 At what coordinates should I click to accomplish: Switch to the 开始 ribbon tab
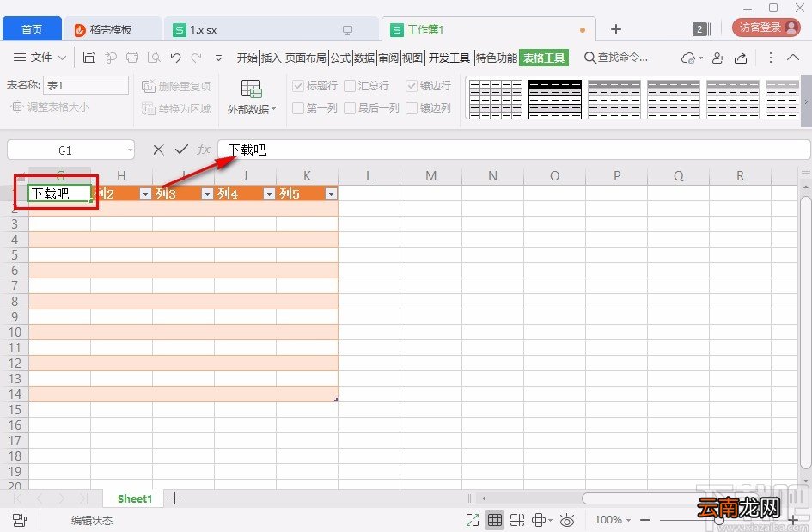[x=247, y=58]
